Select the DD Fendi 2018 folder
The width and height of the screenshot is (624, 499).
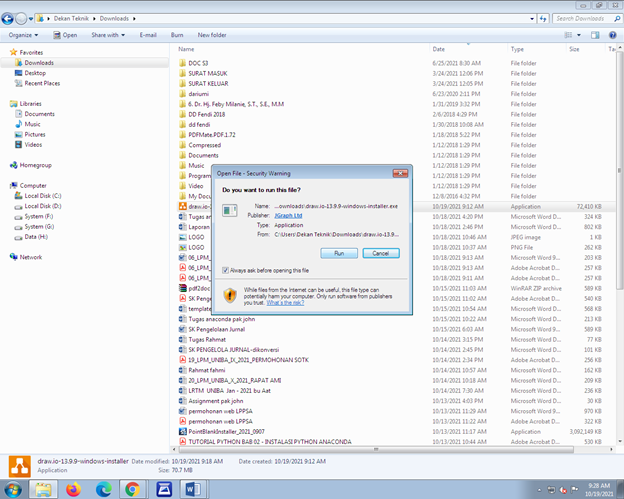[x=207, y=114]
